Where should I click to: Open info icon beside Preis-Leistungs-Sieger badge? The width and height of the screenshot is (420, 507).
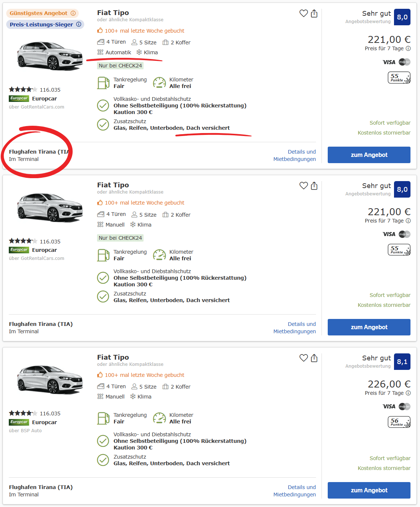[79, 25]
